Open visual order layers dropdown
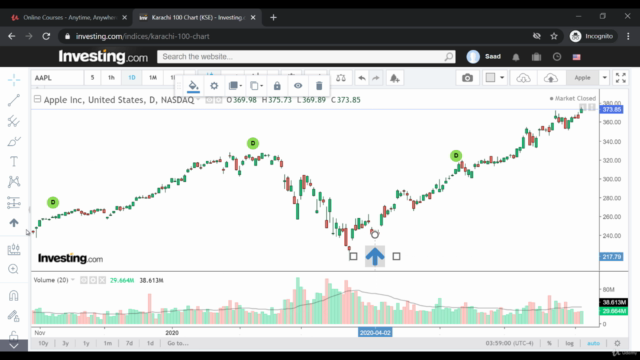The image size is (640, 360). coord(235,86)
